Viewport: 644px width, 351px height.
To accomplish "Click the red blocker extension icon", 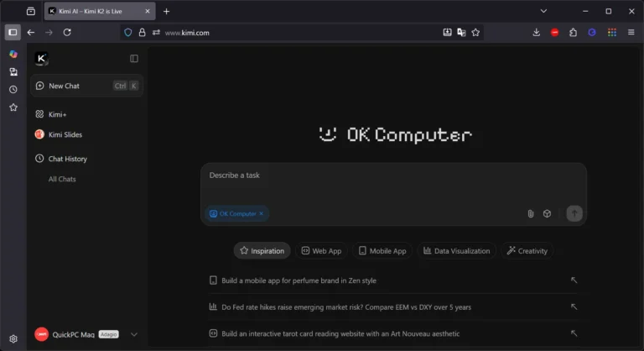I will 555,33.
